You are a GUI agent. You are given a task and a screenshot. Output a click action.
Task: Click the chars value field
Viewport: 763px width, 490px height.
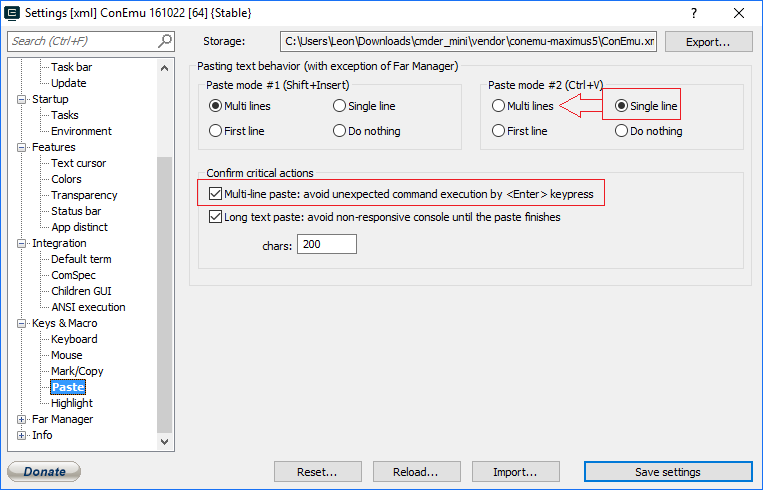[x=327, y=244]
